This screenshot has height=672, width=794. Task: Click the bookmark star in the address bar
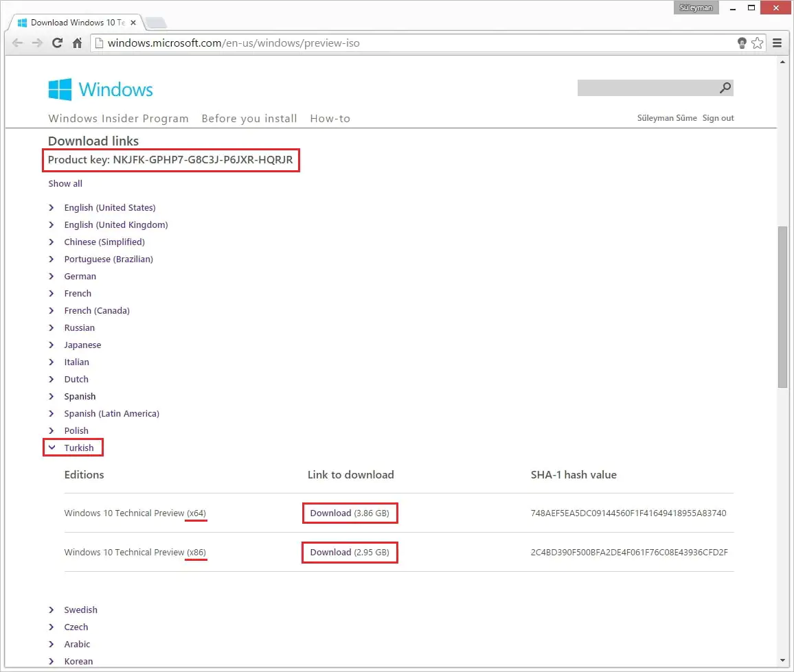tap(758, 43)
